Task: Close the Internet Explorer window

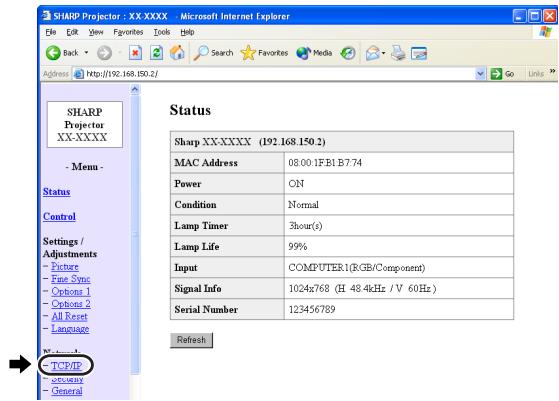Action: click(550, 16)
